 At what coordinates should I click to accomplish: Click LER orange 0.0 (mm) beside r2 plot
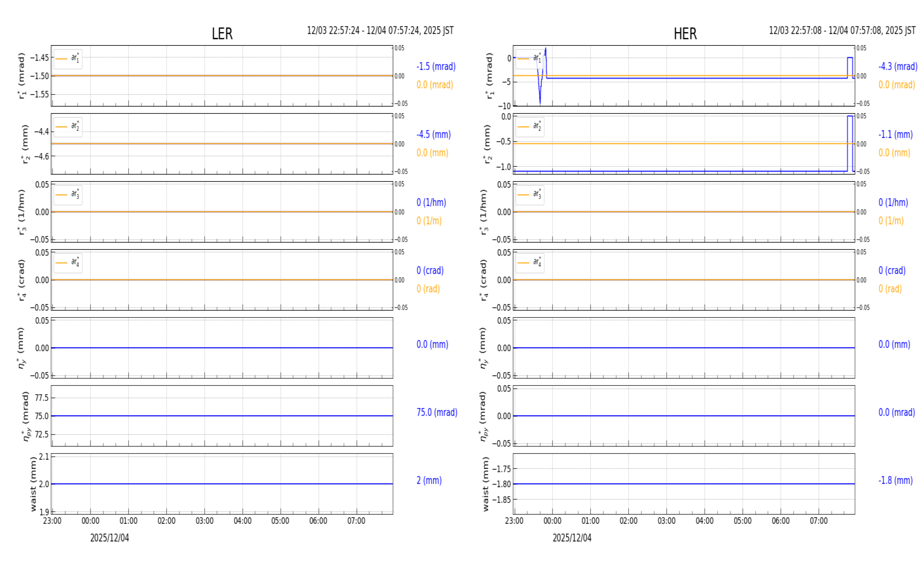(432, 153)
